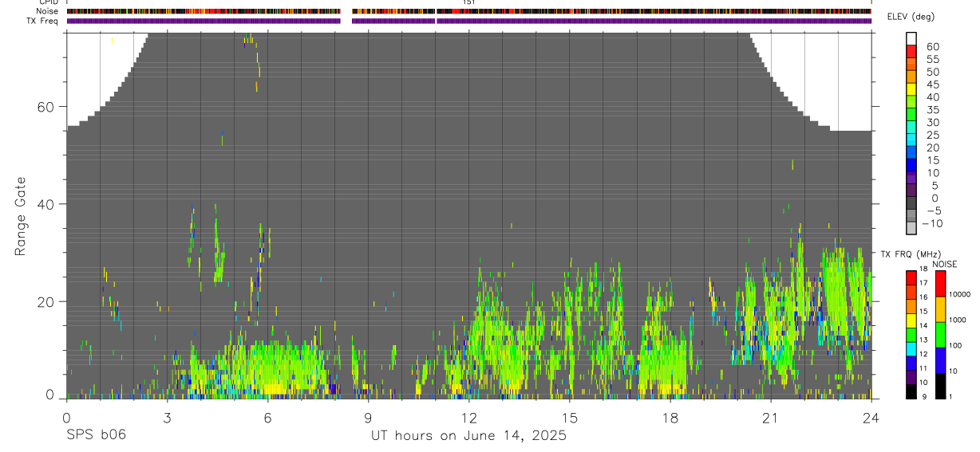Click the 'Range Gate' y-axis label
Screen dimensions: 980x452
click(22, 217)
